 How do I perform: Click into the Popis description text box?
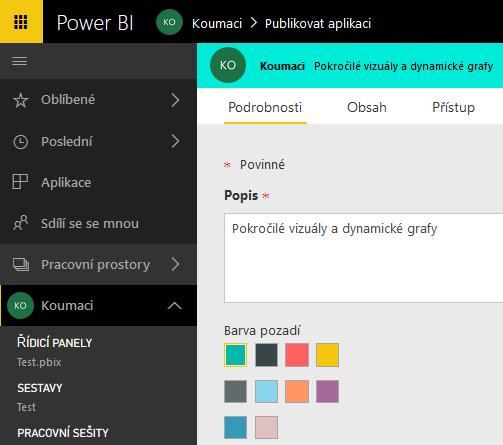[x=363, y=258]
